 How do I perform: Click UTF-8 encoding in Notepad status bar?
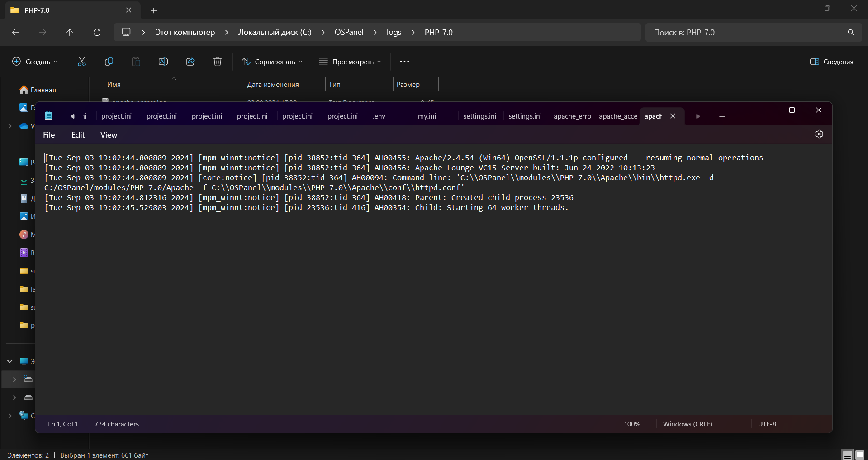coord(767,424)
